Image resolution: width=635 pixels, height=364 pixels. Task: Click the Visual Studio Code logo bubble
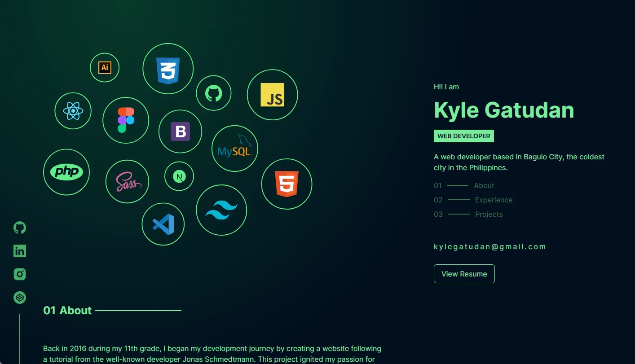pyautogui.click(x=163, y=224)
